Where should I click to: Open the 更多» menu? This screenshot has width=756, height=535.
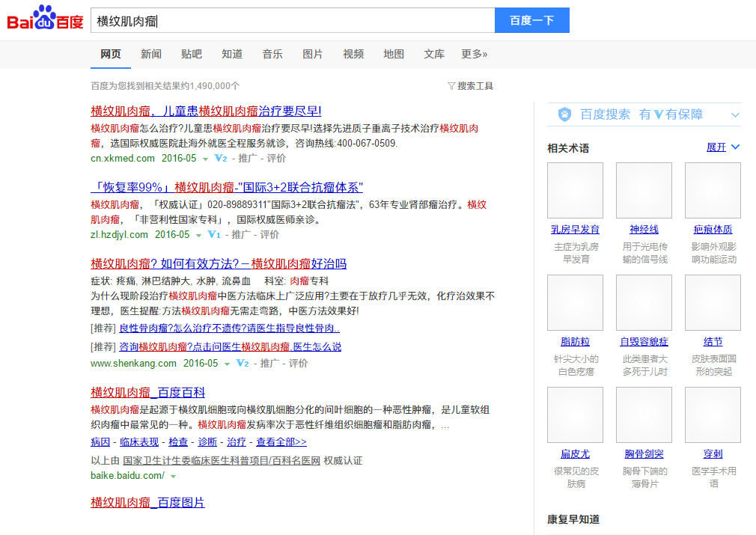coord(475,54)
